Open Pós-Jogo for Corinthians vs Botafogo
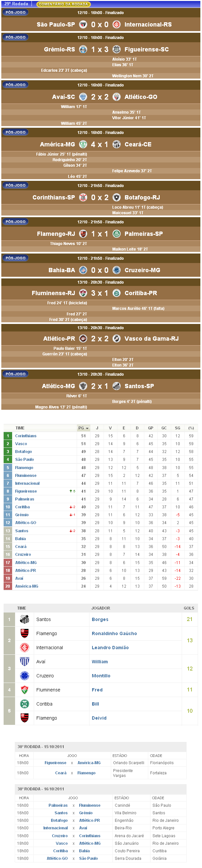The image size is (202, 868). [x=15, y=185]
